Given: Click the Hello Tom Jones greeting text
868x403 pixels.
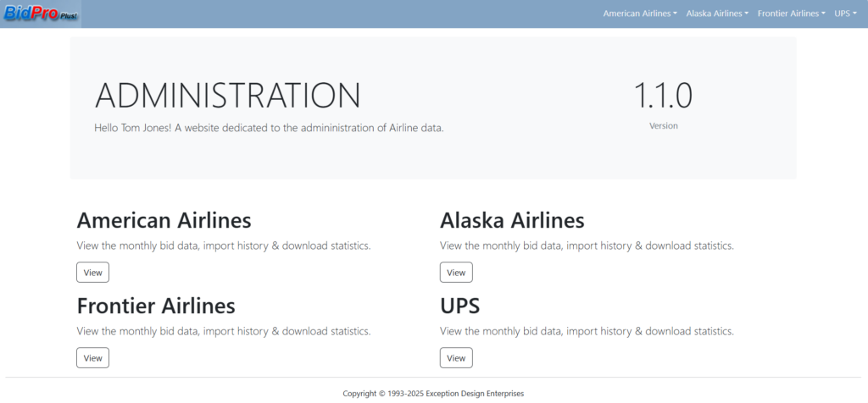Looking at the screenshot, I should coord(269,129).
